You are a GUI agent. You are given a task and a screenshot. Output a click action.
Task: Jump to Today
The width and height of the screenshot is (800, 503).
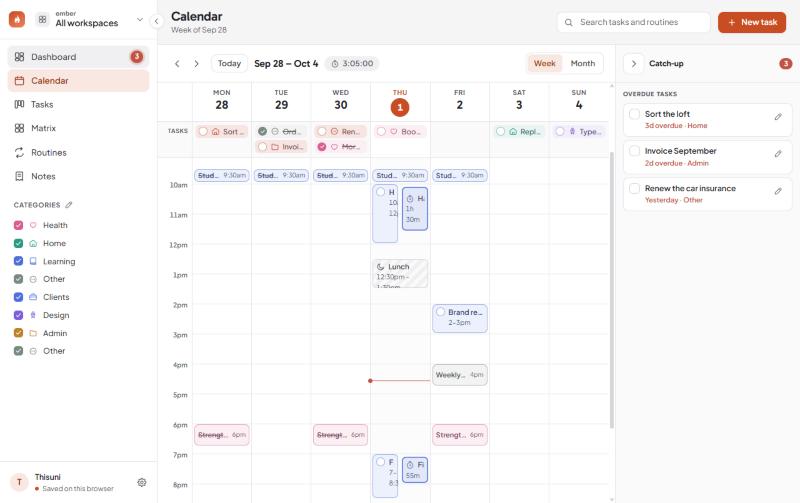229,64
